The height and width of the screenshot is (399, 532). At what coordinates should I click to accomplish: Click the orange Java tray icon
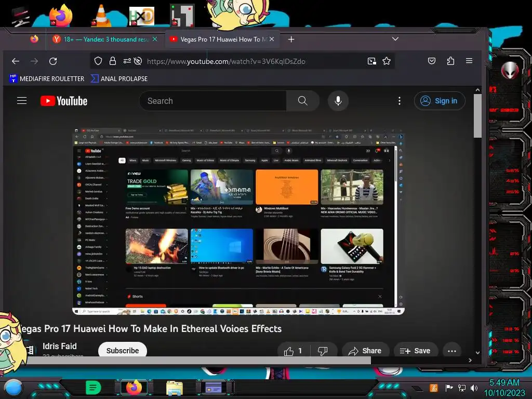(434, 388)
